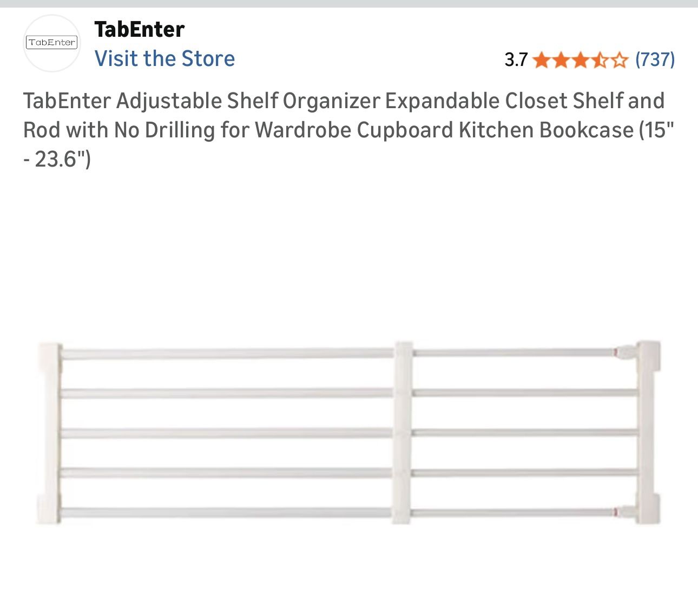The height and width of the screenshot is (616, 698).
Task: Click the half-filled fourth rating star
Action: 600,59
